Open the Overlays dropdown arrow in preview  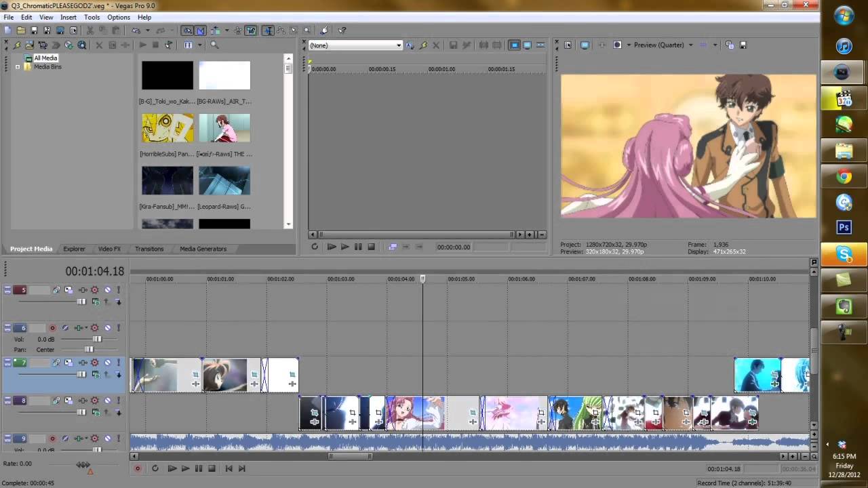pos(714,45)
